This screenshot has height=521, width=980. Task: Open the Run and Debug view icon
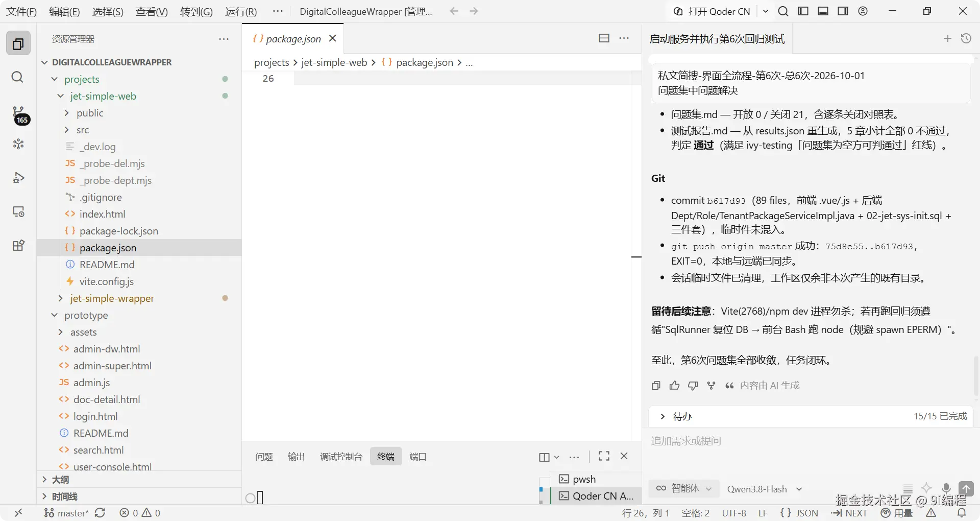coord(18,178)
